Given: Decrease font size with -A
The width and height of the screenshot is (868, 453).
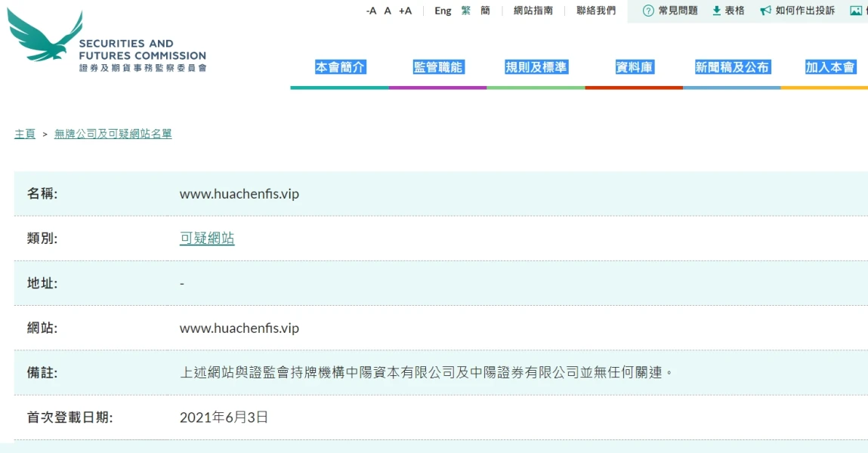Looking at the screenshot, I should [x=371, y=11].
